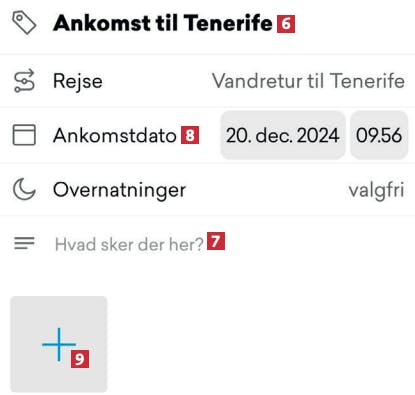Click the calendar icon beside Ankomstdato
This screenshot has height=395, width=415.
point(24,135)
